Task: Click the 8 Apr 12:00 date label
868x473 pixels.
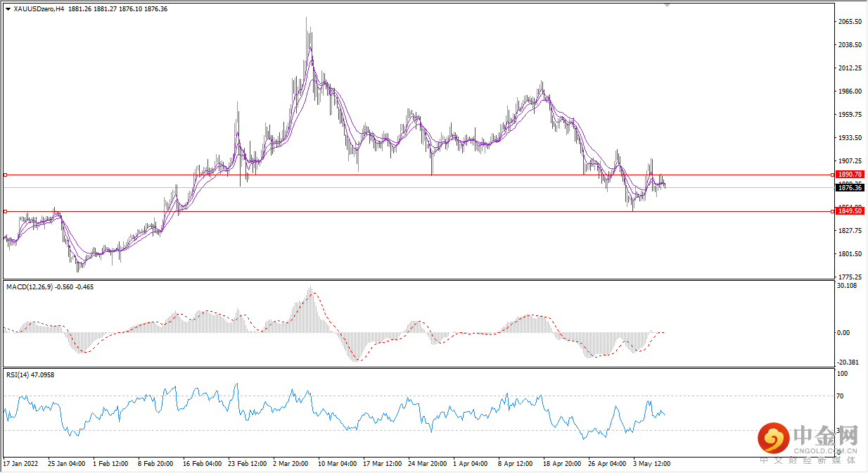Action: coord(516,464)
